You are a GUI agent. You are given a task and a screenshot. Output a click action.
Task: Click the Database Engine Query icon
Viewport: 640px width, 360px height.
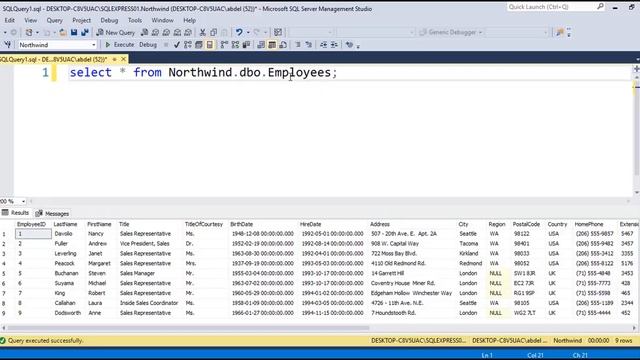click(x=144, y=32)
